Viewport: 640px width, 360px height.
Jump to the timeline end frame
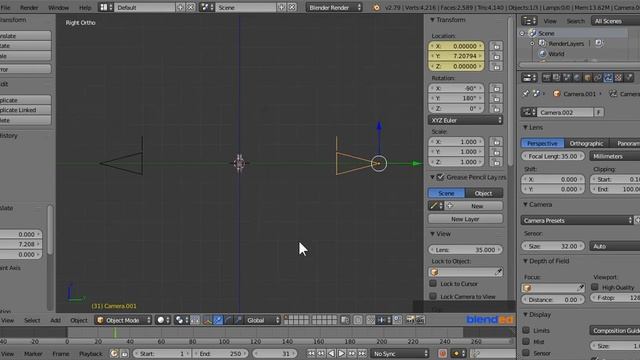[362, 353]
